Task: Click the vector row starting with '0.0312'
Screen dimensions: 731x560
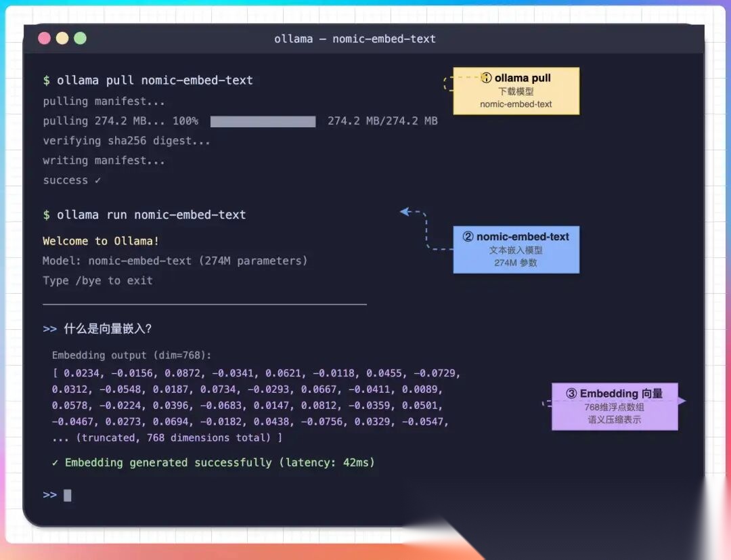Action: point(247,389)
